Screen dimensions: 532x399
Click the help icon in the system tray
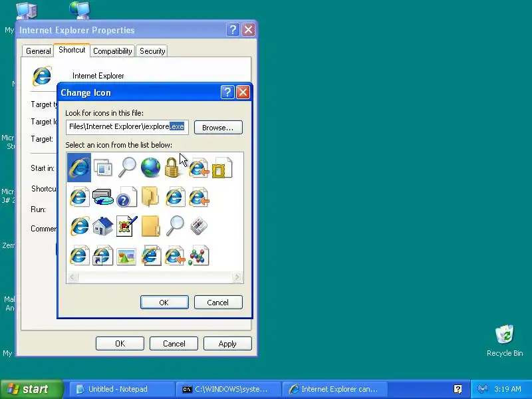[458, 389]
